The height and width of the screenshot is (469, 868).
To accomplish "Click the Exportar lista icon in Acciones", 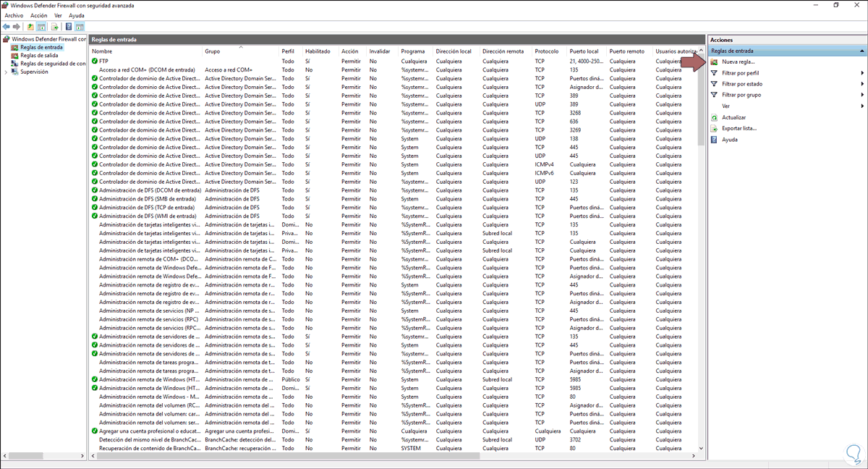I will 714,128.
